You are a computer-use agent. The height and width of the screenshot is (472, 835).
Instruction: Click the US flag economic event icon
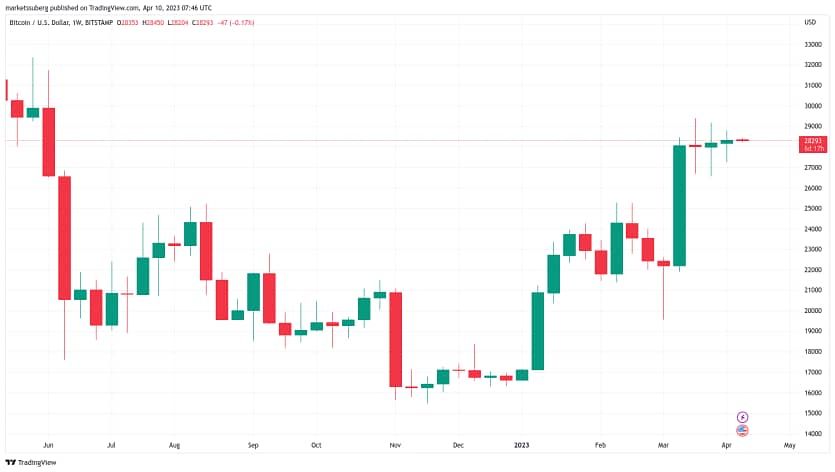pos(742,430)
